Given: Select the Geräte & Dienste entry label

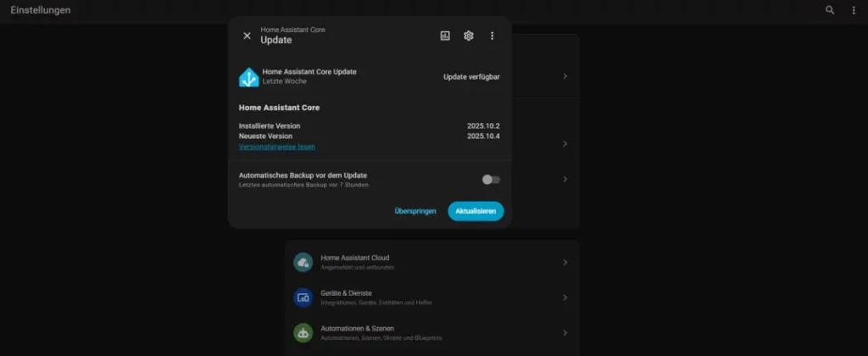Looking at the screenshot, I should pyautogui.click(x=346, y=293).
